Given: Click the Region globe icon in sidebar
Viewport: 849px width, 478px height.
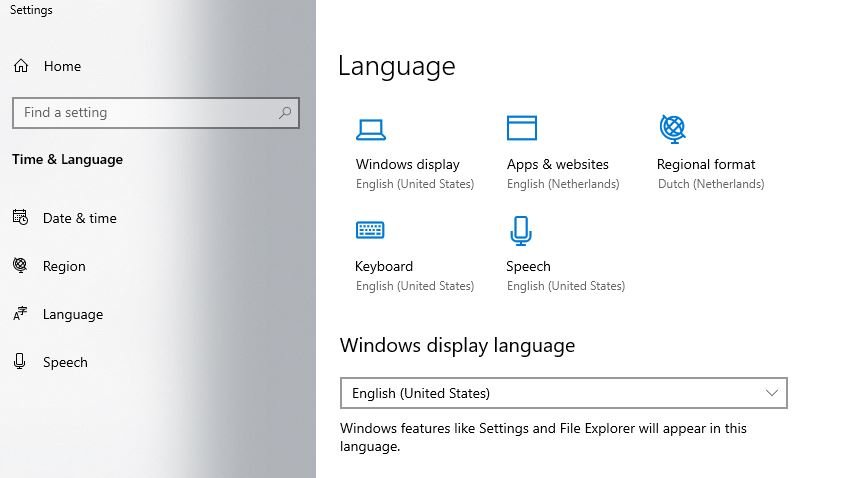Looking at the screenshot, I should [x=20, y=266].
